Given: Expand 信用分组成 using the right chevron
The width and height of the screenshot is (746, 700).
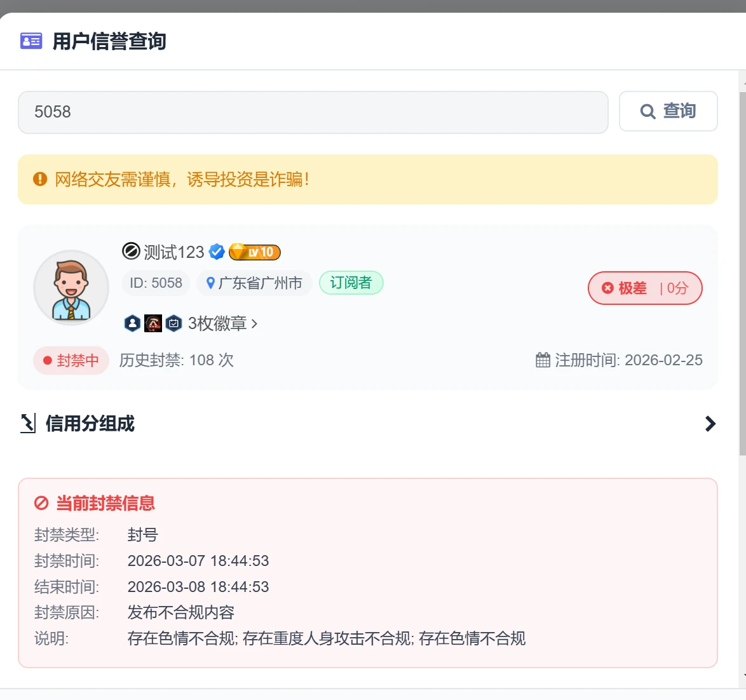Looking at the screenshot, I should [x=710, y=424].
